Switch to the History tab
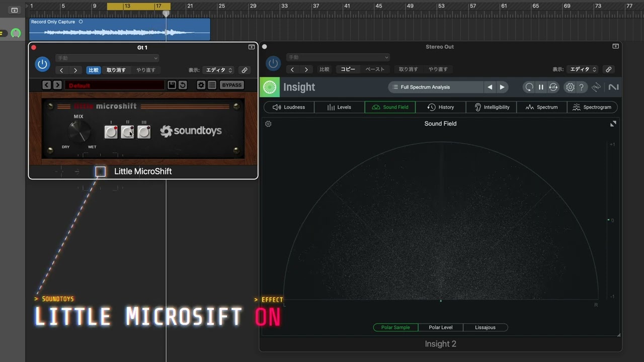This screenshot has height=362, width=644. (441, 107)
